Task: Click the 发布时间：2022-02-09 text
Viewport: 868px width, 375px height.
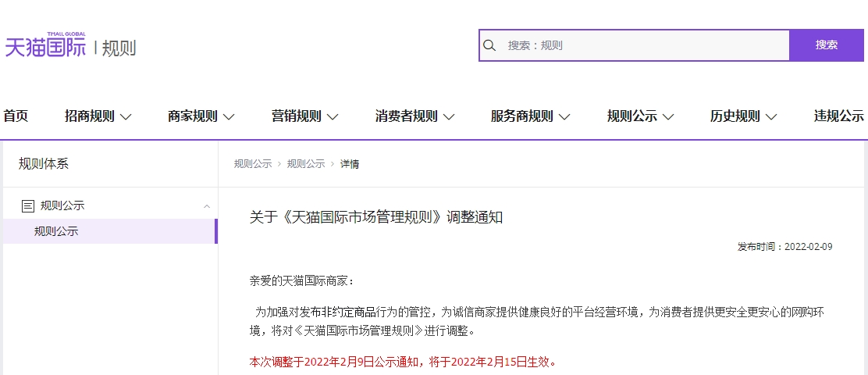Action: click(784, 247)
